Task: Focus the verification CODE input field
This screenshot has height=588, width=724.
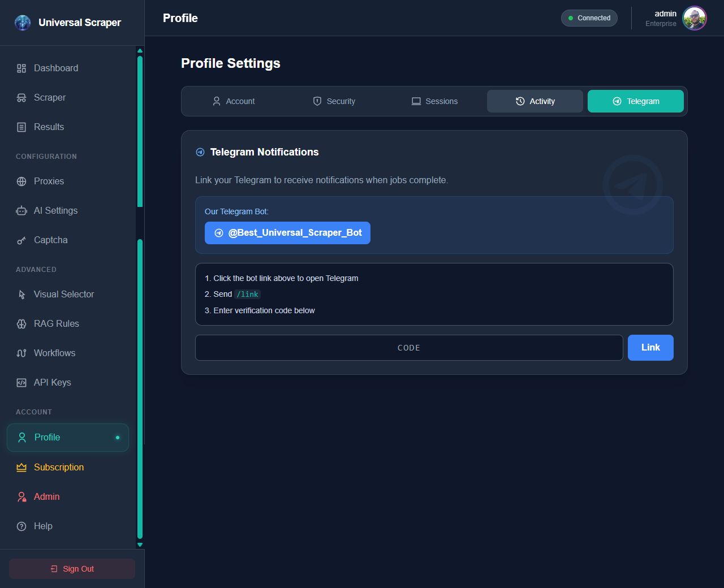Action: [x=409, y=348]
